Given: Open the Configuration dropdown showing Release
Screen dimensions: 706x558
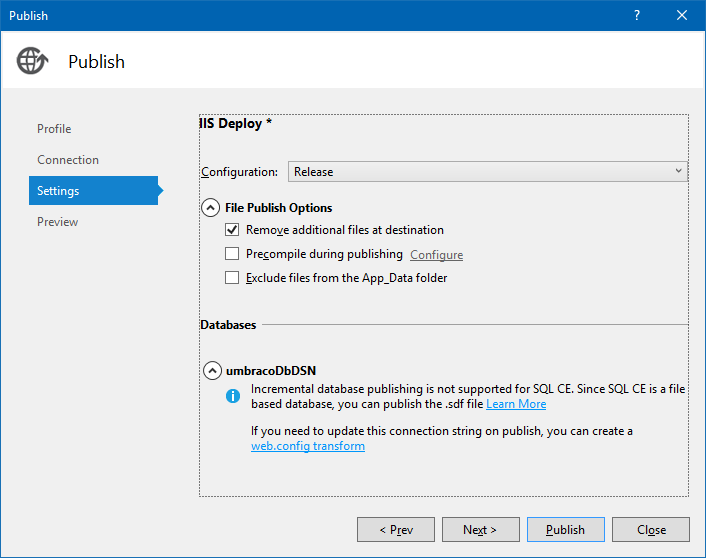Looking at the screenshot, I should (488, 172).
